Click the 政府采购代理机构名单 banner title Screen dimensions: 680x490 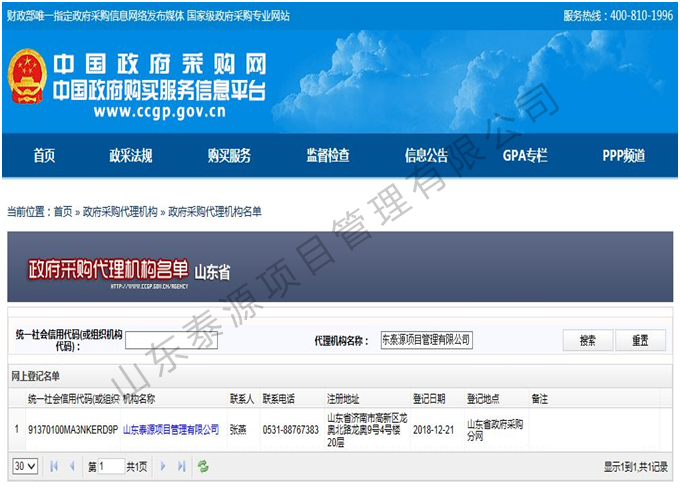point(108,269)
